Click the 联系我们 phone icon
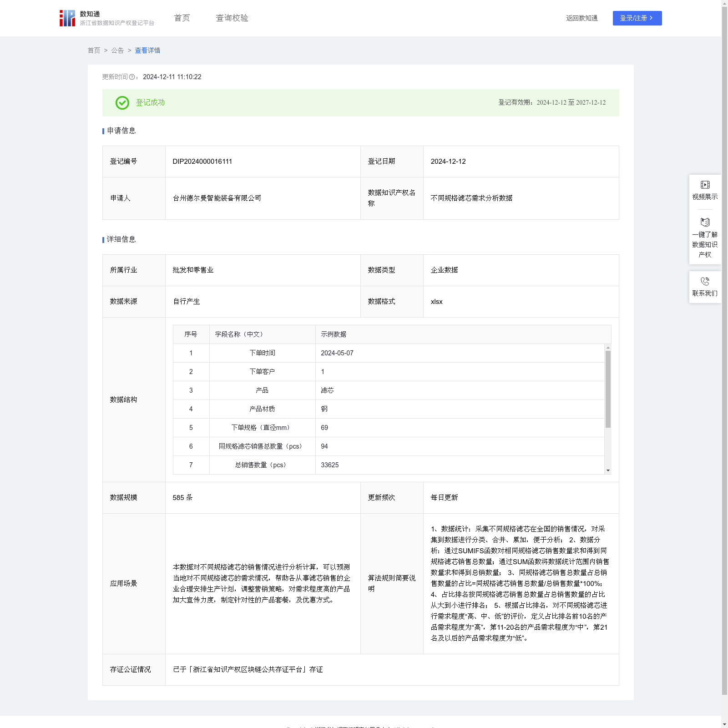Image resolution: width=728 pixels, height=728 pixels. tap(705, 282)
